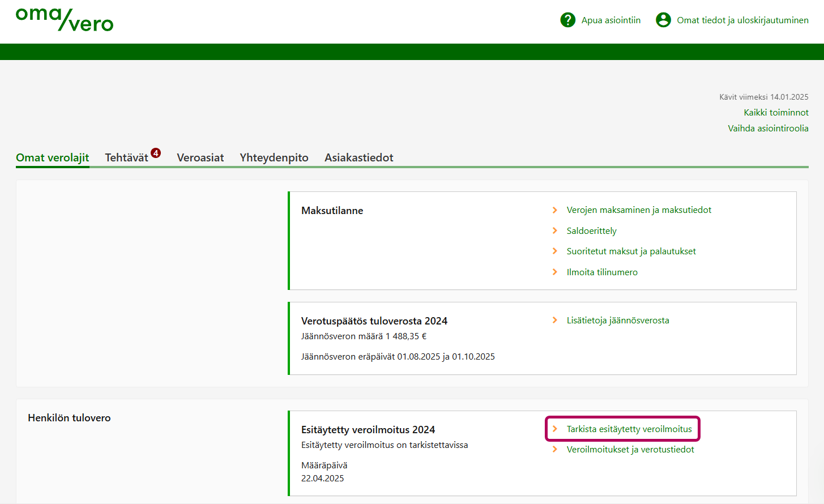Open Apua asiointiin help link
824x504 pixels.
[x=611, y=20]
